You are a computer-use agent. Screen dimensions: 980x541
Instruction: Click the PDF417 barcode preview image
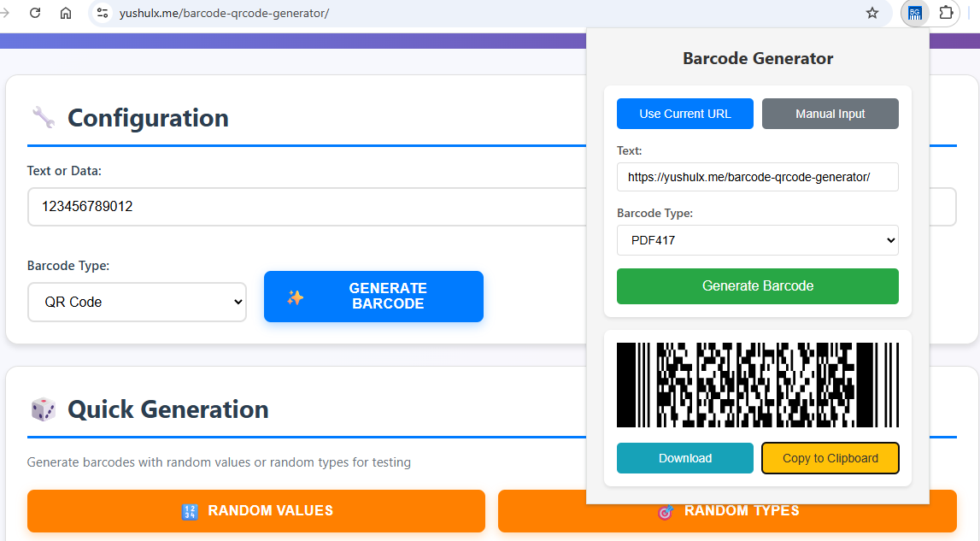[x=757, y=385]
